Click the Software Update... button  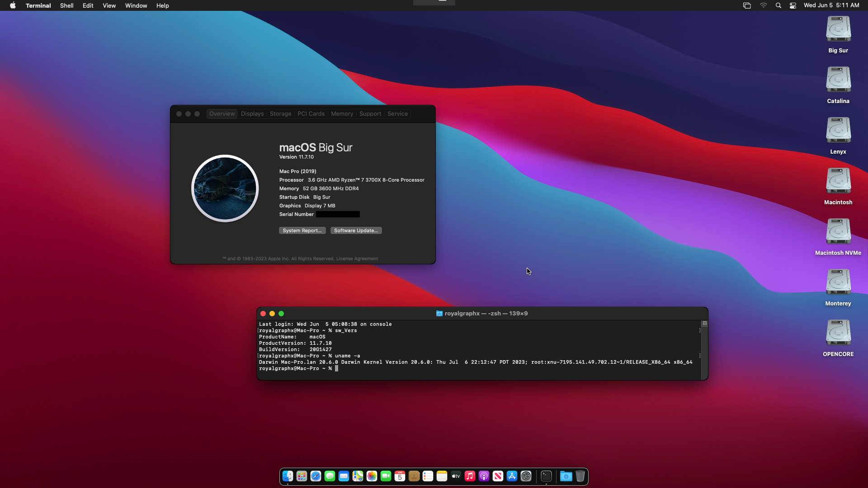click(356, 230)
